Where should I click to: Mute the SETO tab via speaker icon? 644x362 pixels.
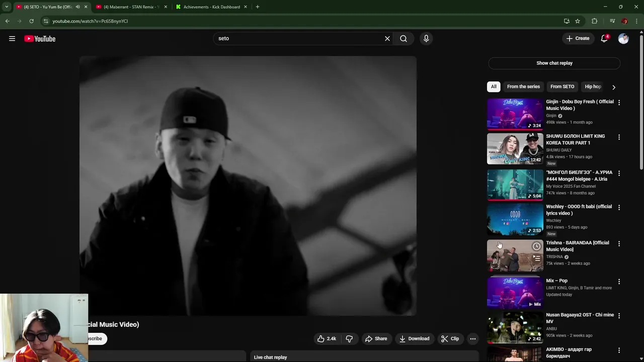[x=77, y=7]
